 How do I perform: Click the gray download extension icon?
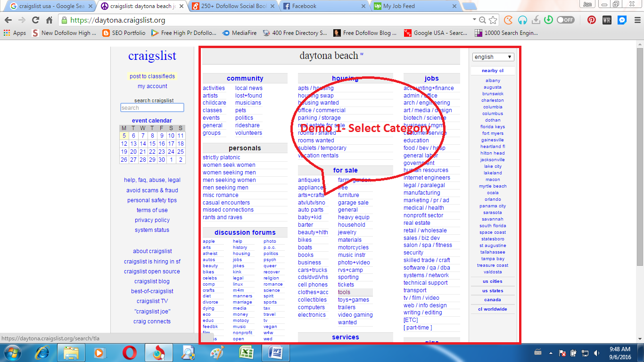click(536, 20)
